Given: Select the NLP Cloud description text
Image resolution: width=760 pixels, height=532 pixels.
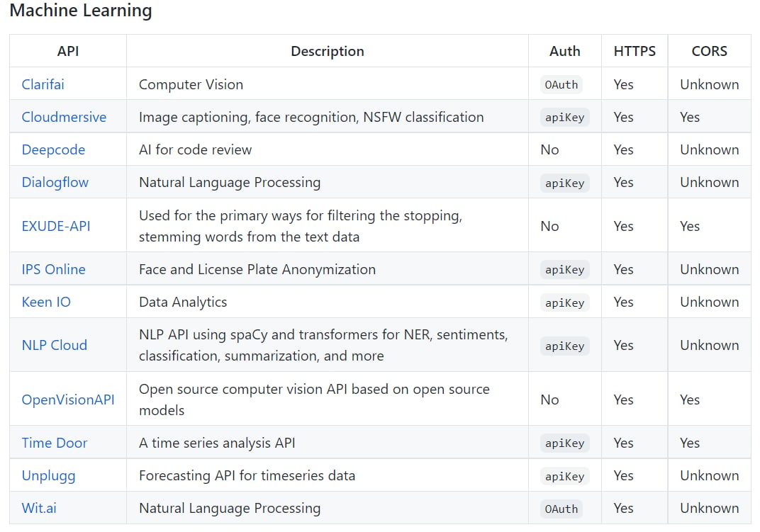Looking at the screenshot, I should [323, 345].
